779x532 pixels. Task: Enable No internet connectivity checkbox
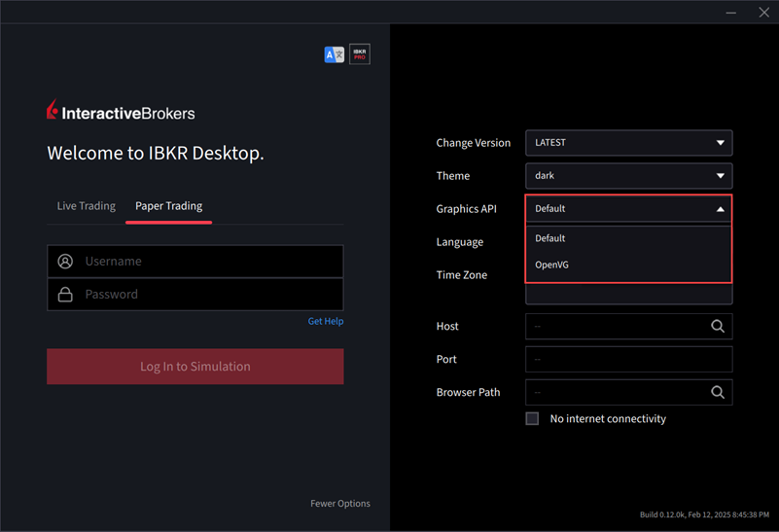[532, 418]
